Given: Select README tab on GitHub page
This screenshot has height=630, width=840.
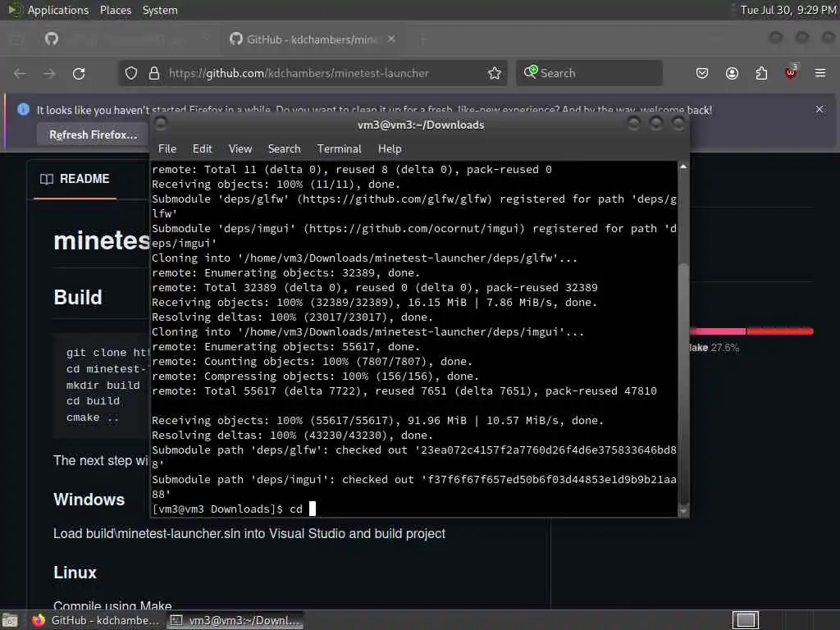Looking at the screenshot, I should [75, 179].
